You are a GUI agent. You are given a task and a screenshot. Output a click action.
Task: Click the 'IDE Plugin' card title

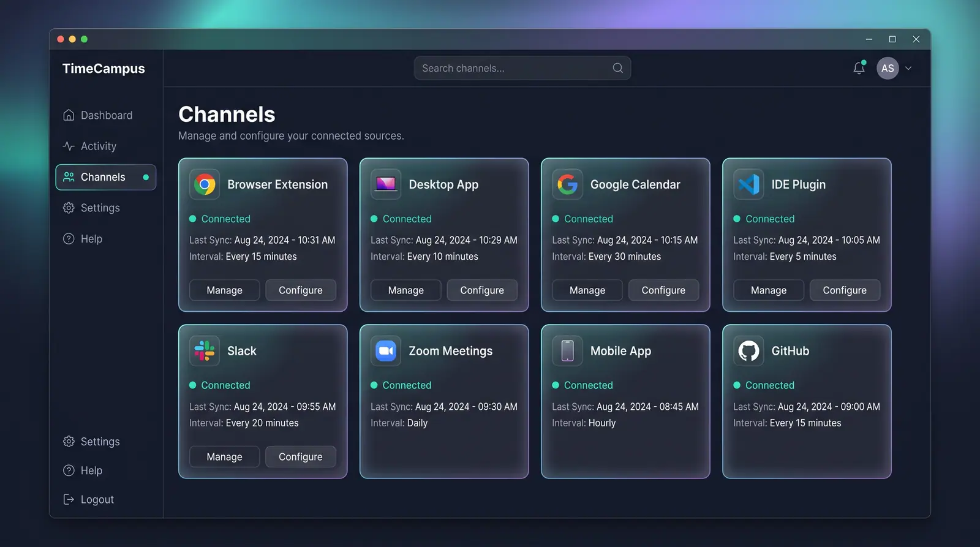click(799, 184)
